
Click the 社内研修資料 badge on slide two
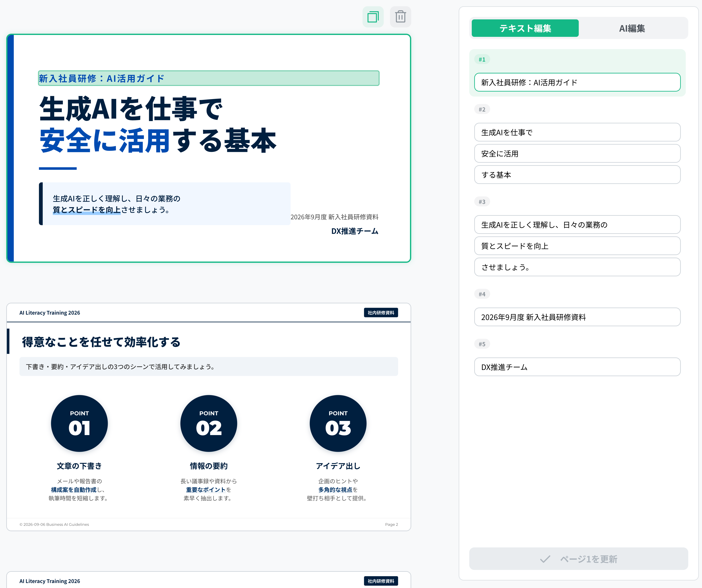coord(381,313)
